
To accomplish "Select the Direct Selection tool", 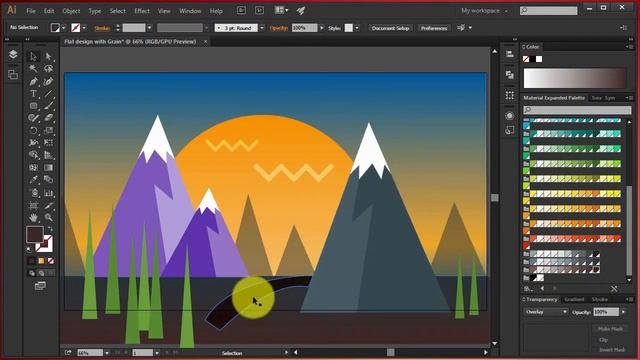I will tap(49, 56).
